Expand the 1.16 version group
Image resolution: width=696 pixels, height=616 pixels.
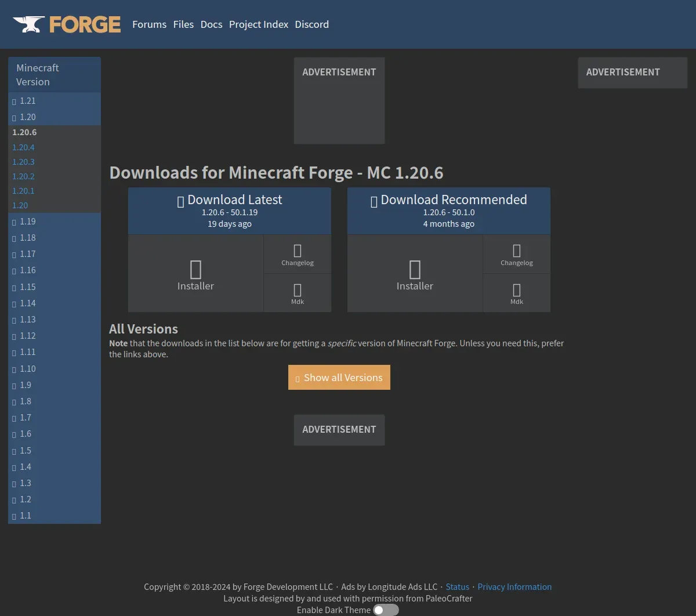click(x=55, y=270)
